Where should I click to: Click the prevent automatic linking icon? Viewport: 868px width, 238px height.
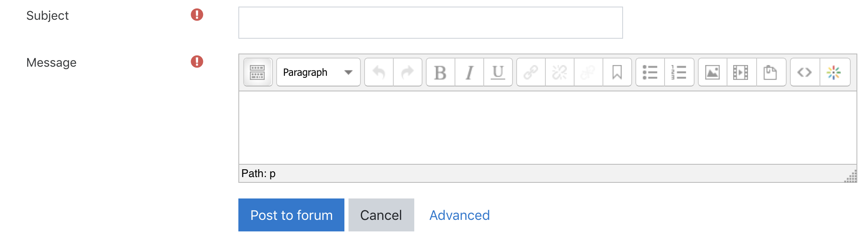[589, 72]
